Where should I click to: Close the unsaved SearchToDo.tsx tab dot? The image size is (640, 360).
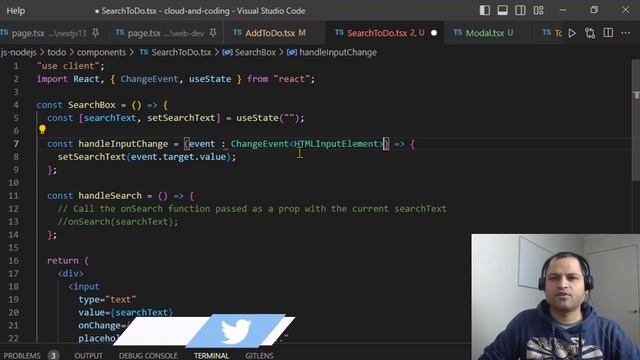[434, 33]
